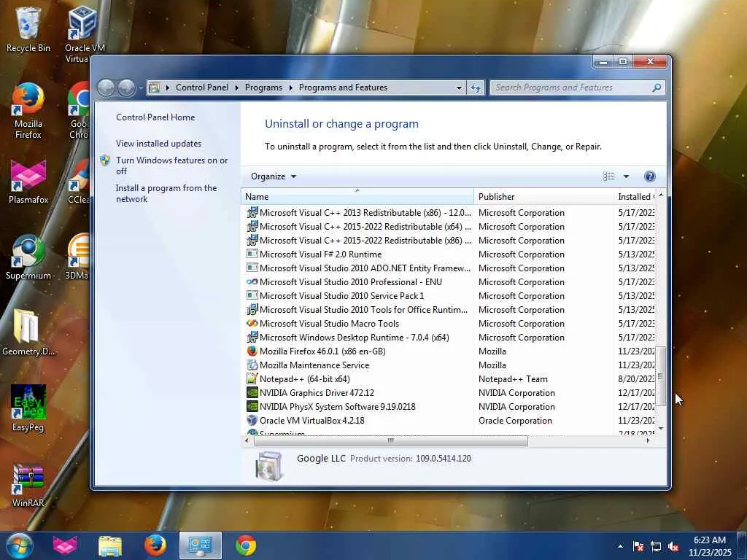
Task: Expand the view options dropdown arrow
Action: coord(626,176)
